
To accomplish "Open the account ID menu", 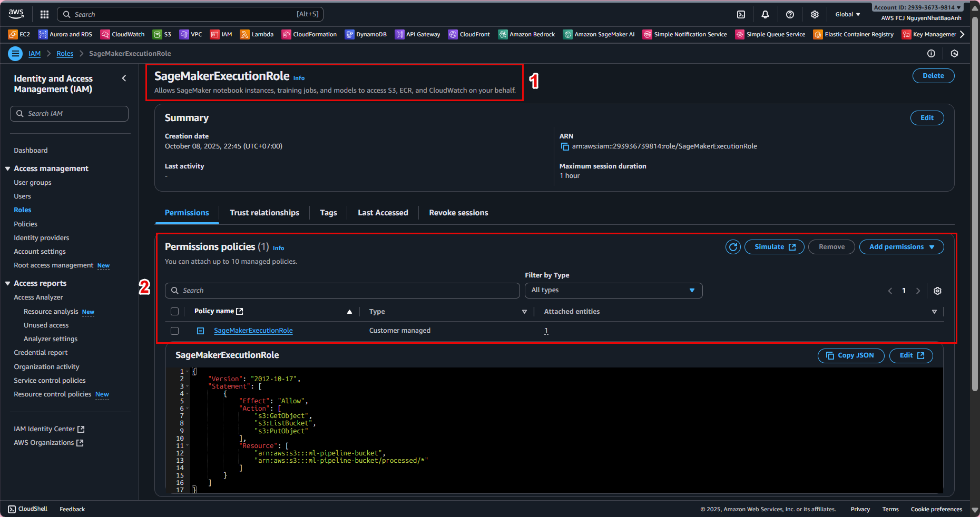I will 917,7.
